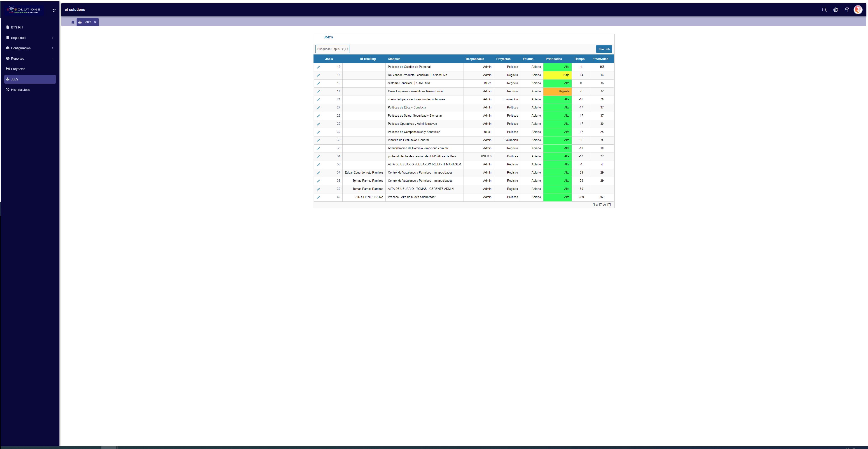Image resolution: width=868 pixels, height=449 pixels.
Task: Edit job 12 with pencil icon
Action: click(318, 67)
